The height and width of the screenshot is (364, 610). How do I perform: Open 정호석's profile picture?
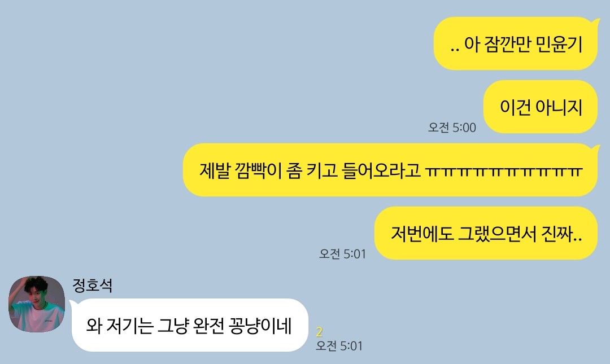coord(37,304)
